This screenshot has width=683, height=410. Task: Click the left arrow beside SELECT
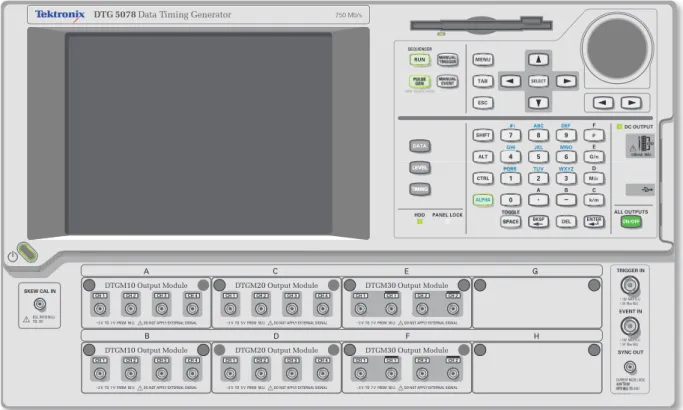pos(511,81)
